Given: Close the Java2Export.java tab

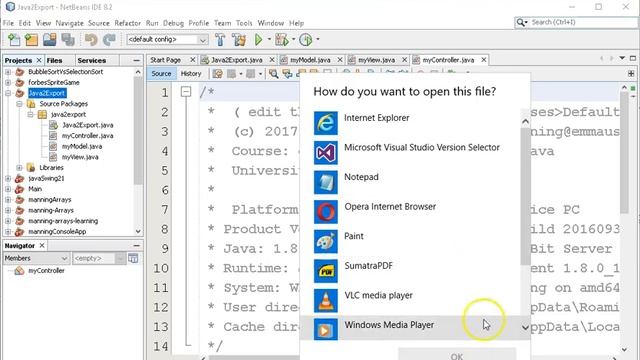Looking at the screenshot, I should (272, 60).
